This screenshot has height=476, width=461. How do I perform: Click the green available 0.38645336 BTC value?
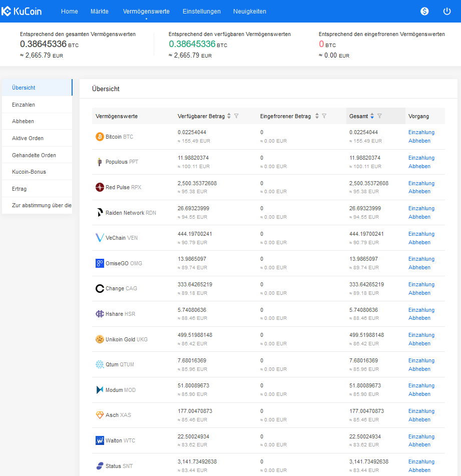[x=198, y=45]
